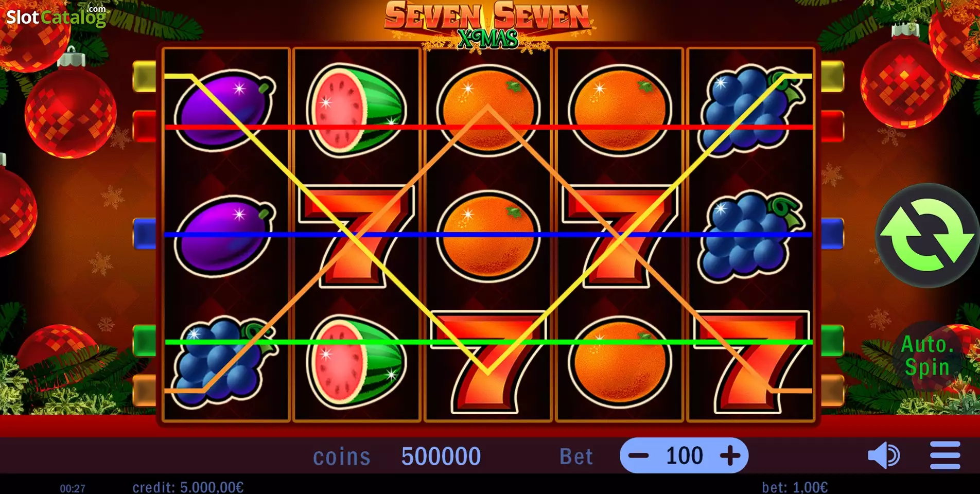The height and width of the screenshot is (494, 980).
Task: Decrease bet with the minus button
Action: (639, 455)
